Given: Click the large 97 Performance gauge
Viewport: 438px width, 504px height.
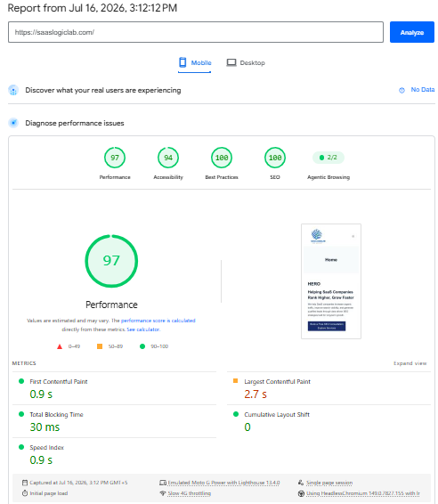Looking at the screenshot, I should point(111,261).
